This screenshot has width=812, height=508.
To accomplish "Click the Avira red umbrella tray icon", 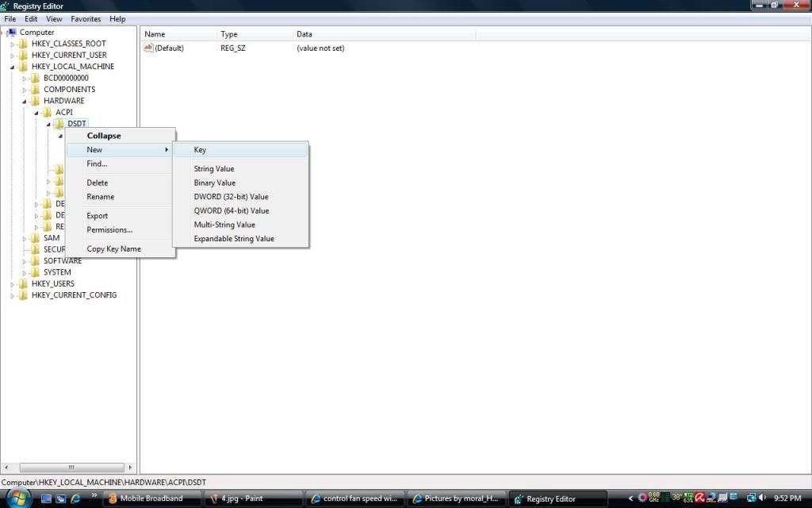I will pyautogui.click(x=699, y=498).
